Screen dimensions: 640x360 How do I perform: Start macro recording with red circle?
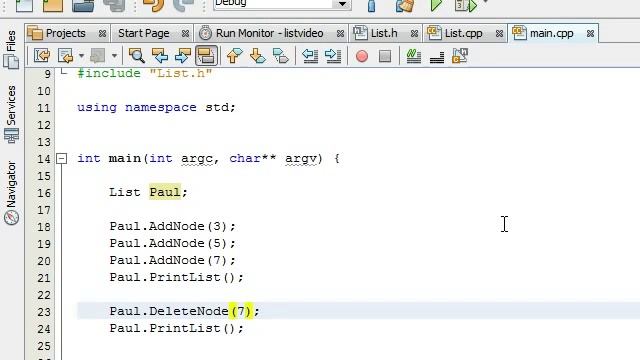click(362, 56)
